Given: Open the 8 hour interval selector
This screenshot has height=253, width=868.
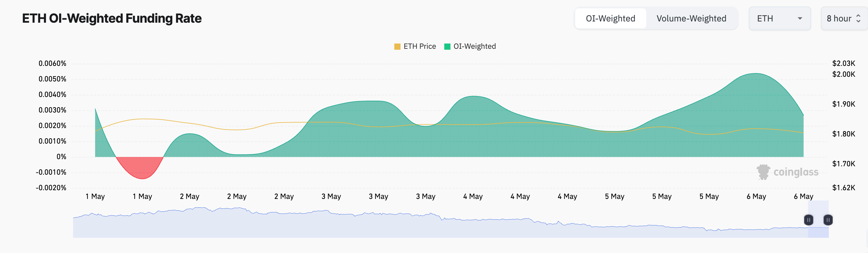Looking at the screenshot, I should tap(844, 19).
